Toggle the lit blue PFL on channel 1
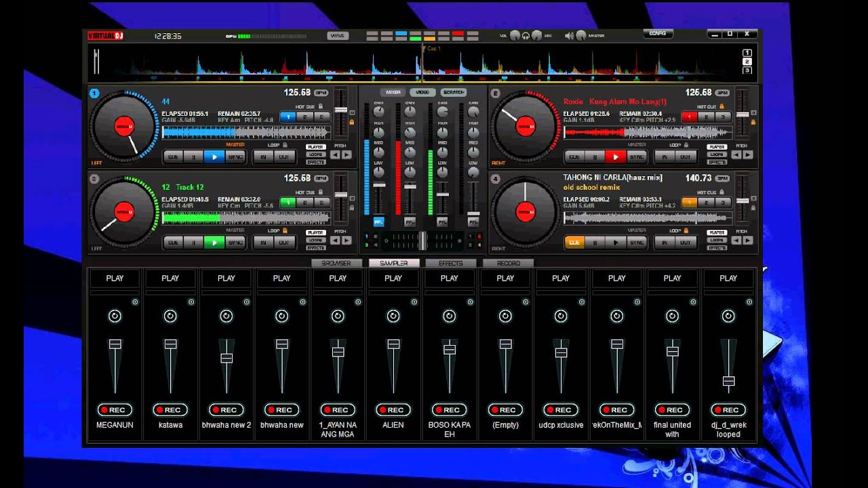The height and width of the screenshot is (488, 868). coord(378,222)
